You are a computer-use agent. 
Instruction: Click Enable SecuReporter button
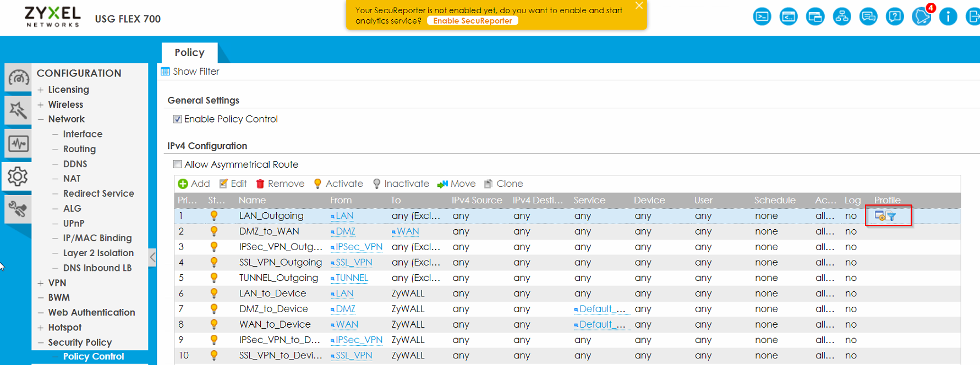(472, 21)
